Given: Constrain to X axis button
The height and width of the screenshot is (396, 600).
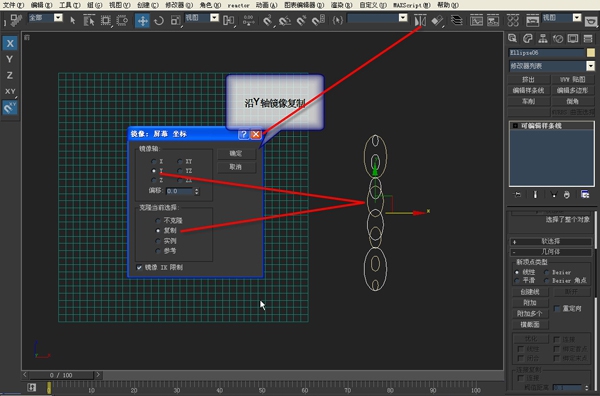Looking at the screenshot, I should click(x=10, y=43).
